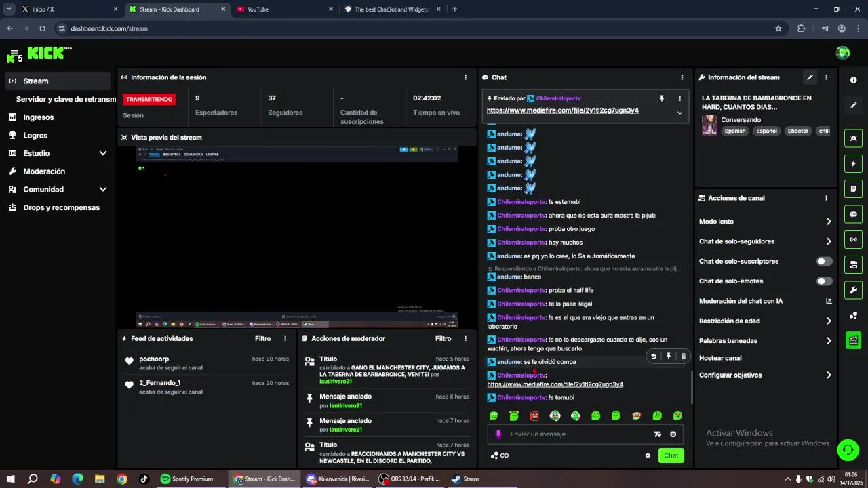The height and width of the screenshot is (488, 868).
Task: Pin andume's 'se le olvidó compa' message
Action: tap(669, 357)
